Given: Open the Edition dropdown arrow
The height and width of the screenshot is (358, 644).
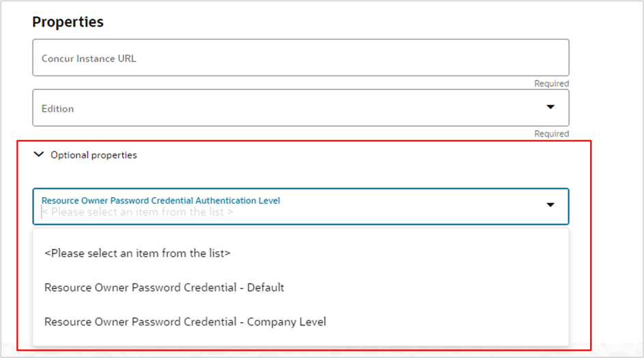Looking at the screenshot, I should tap(551, 108).
